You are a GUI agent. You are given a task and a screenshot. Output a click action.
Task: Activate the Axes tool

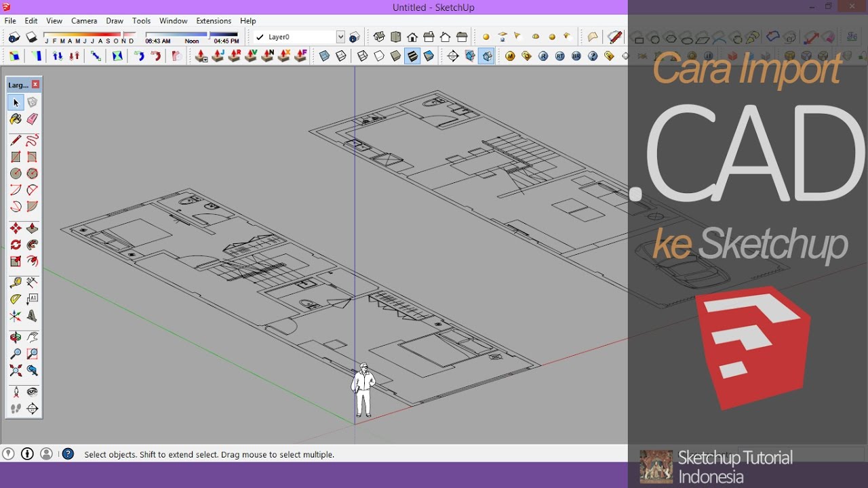(16, 316)
